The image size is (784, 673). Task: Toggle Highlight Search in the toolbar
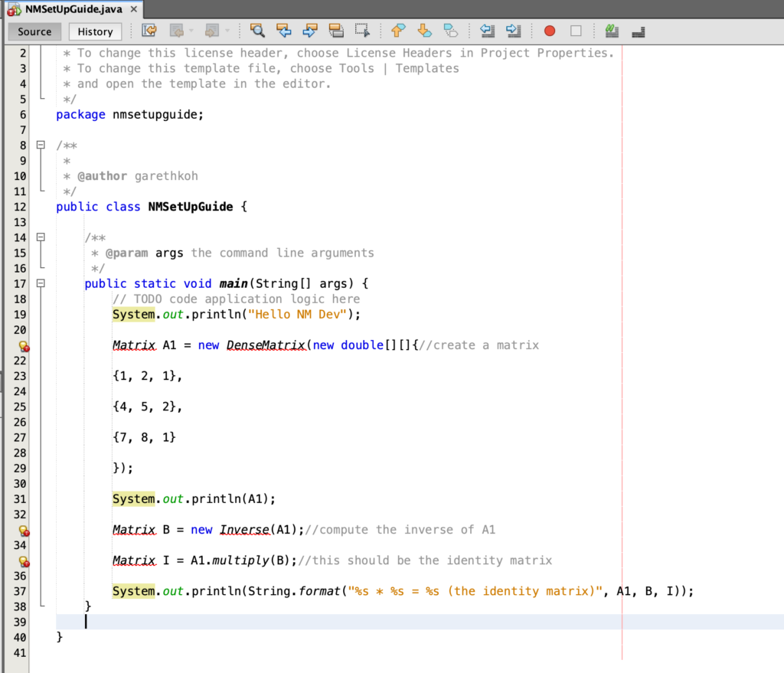pos(337,31)
